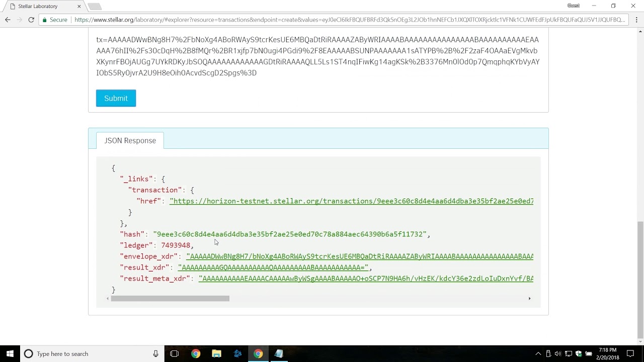
Task: Click the page vertical scrollbar thumb
Action: point(640,280)
